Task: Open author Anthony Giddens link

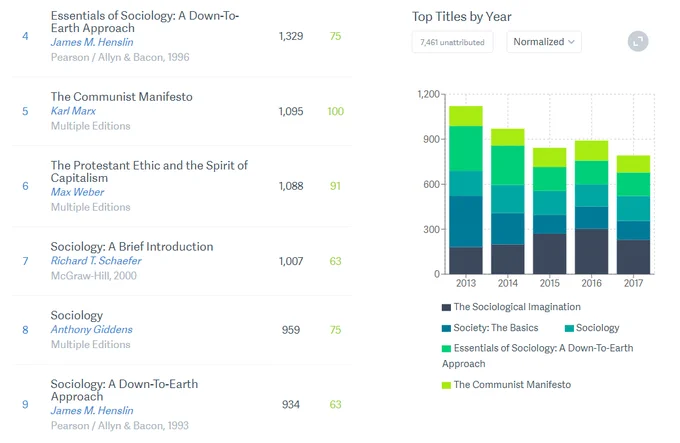Action: (x=92, y=329)
